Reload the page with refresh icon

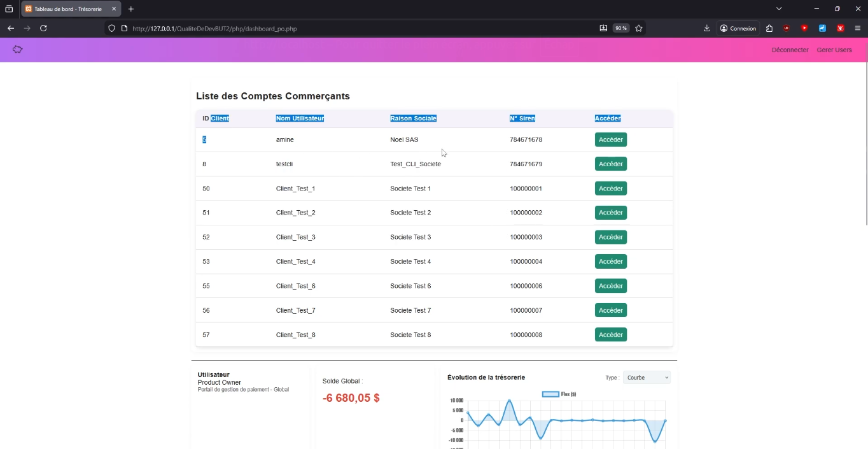tap(43, 28)
